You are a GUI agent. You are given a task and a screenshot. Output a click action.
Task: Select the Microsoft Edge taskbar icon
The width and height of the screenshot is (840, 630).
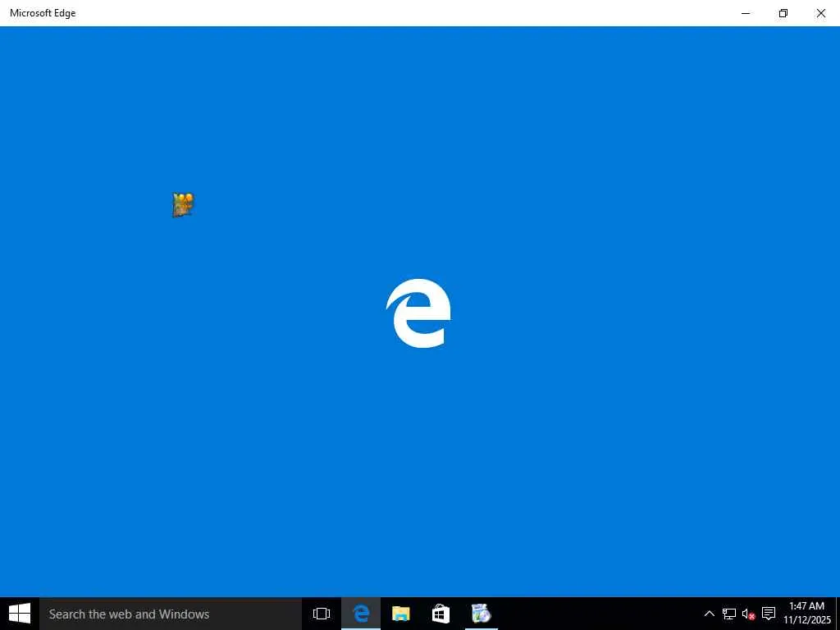coord(361,614)
